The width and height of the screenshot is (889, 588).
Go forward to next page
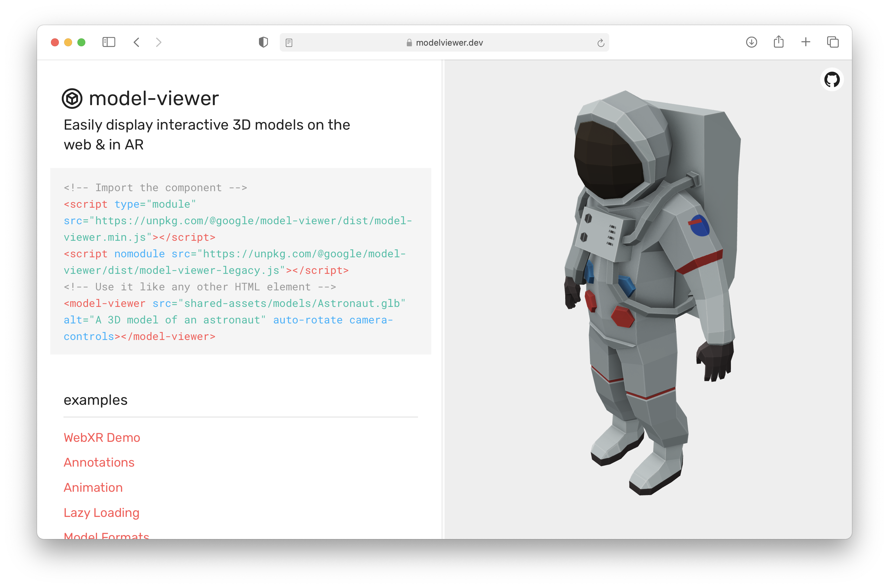pos(159,42)
